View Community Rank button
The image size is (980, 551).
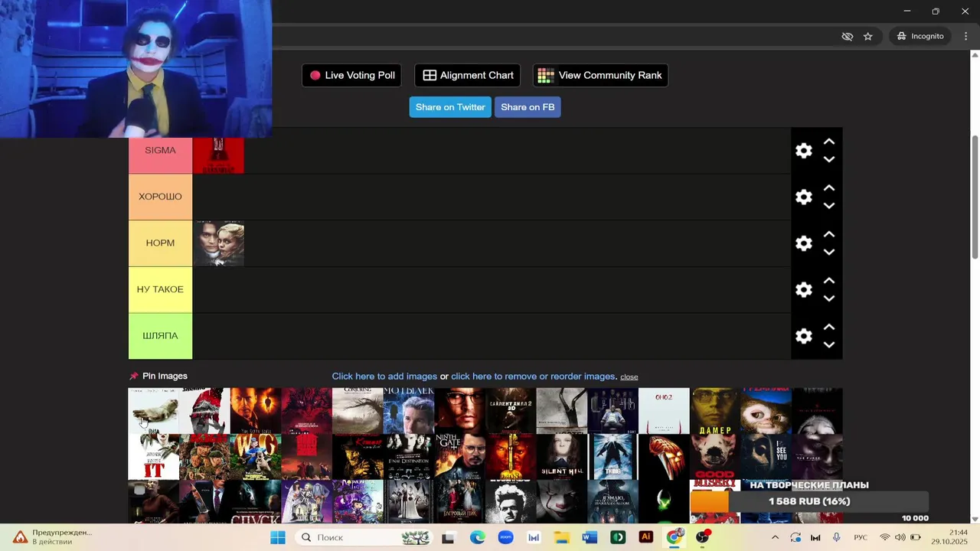pyautogui.click(x=600, y=75)
